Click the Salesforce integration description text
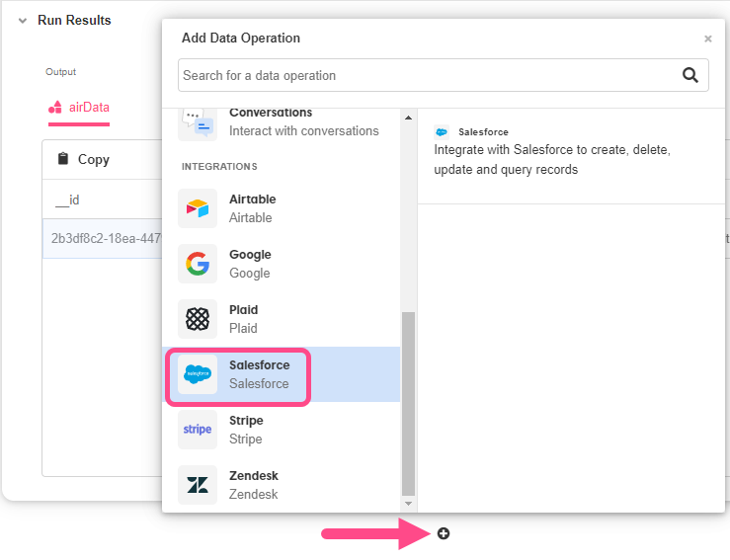Screen dimensions: 730x560 [x=552, y=160]
